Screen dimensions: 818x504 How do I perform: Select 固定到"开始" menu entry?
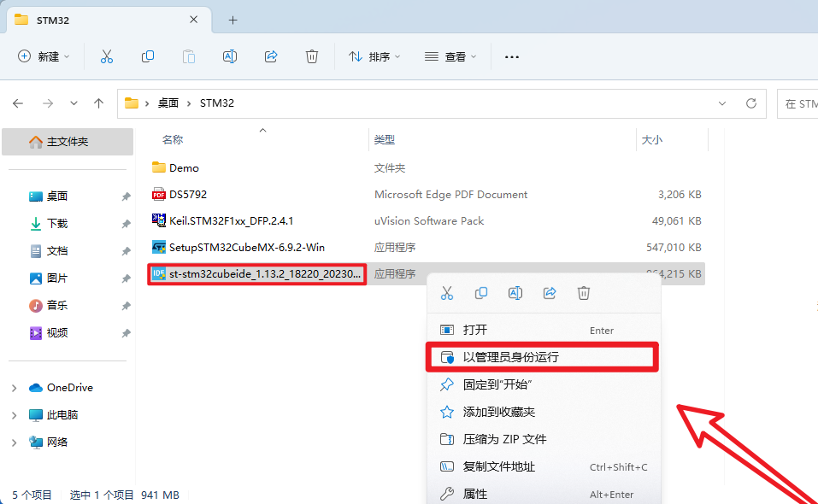click(x=544, y=384)
